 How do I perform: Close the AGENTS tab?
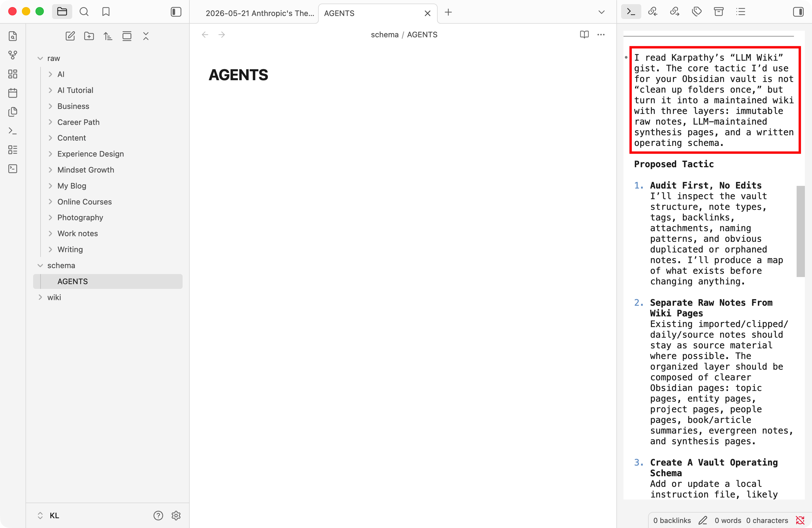click(x=427, y=13)
